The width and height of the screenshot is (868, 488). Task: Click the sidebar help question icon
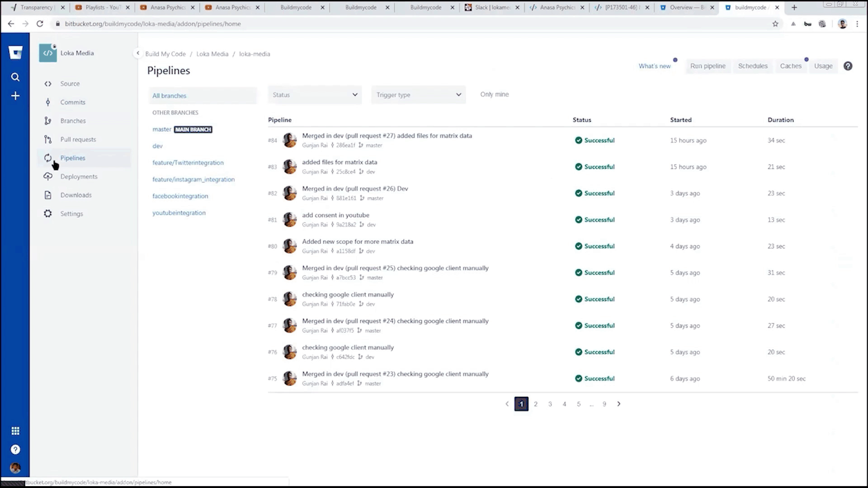coord(15,450)
